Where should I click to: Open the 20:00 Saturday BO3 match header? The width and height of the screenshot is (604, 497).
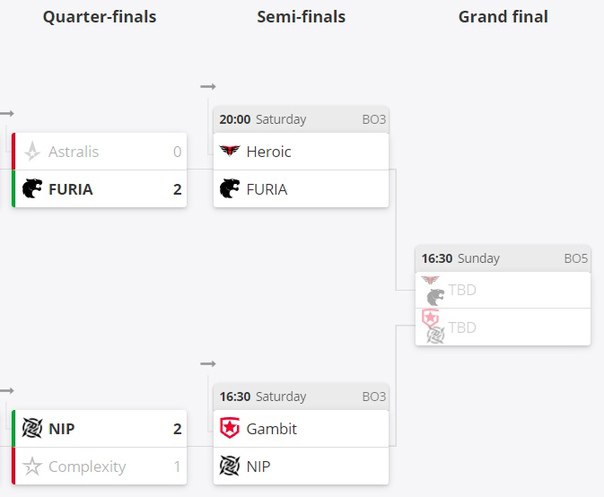pos(301,119)
